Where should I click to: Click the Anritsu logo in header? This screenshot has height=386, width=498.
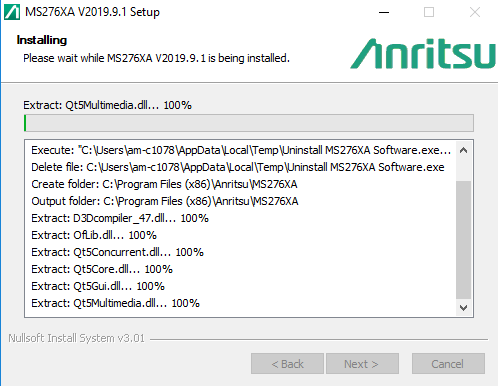[423, 54]
